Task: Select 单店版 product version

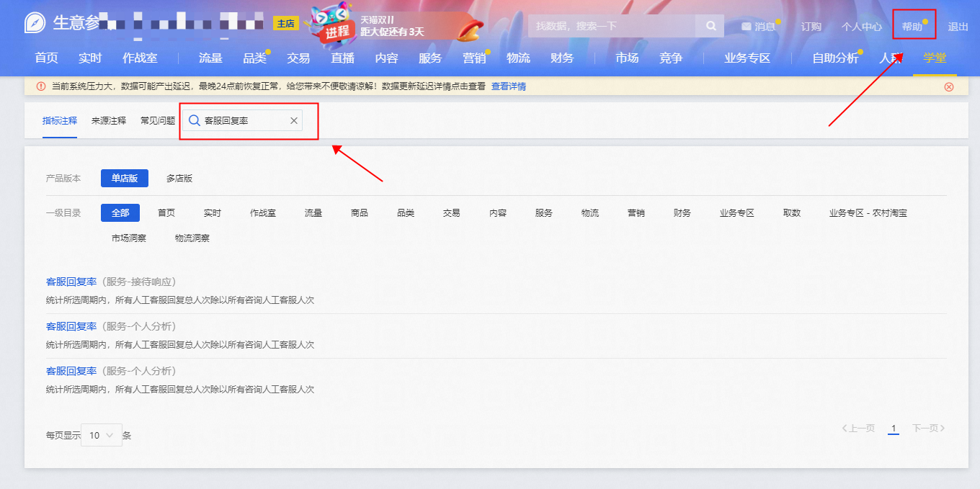Action: [125, 179]
